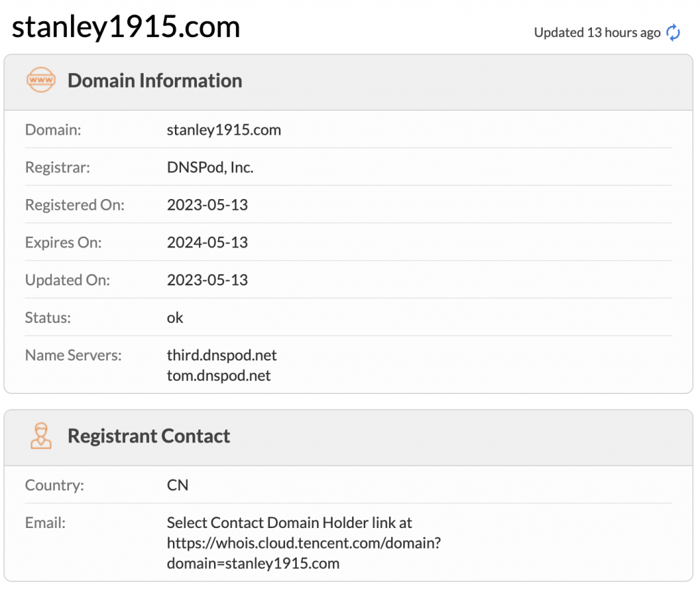Image resolution: width=700 pixels, height=593 pixels.
Task: Click the Registered On date 2023-05-13
Action: (207, 205)
